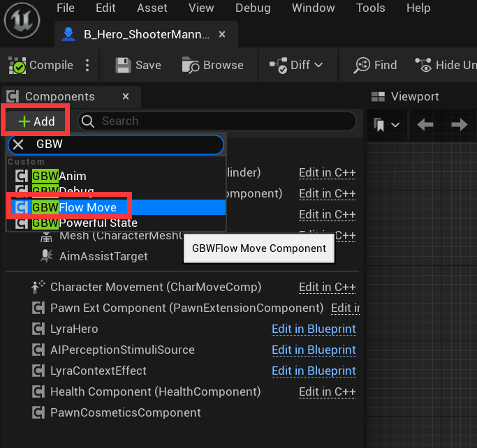Viewport: 477px width, 448px height.
Task: Select the Components panel tab
Action: (59, 97)
